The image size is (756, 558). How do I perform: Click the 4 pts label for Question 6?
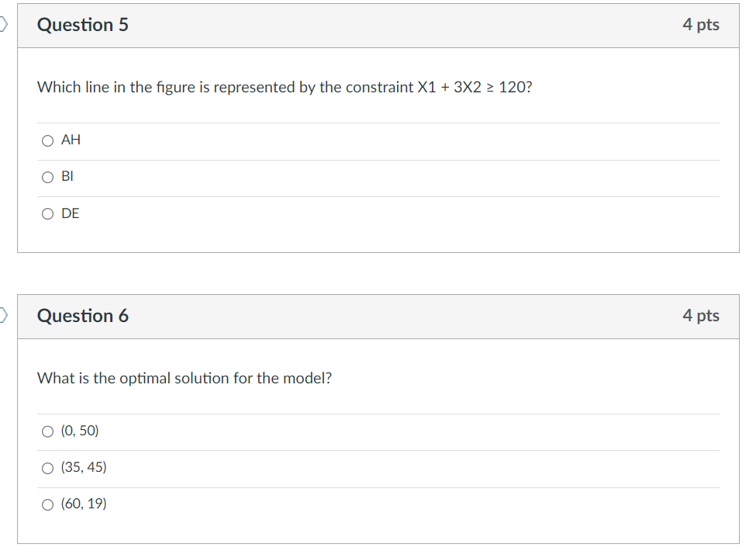(x=701, y=316)
